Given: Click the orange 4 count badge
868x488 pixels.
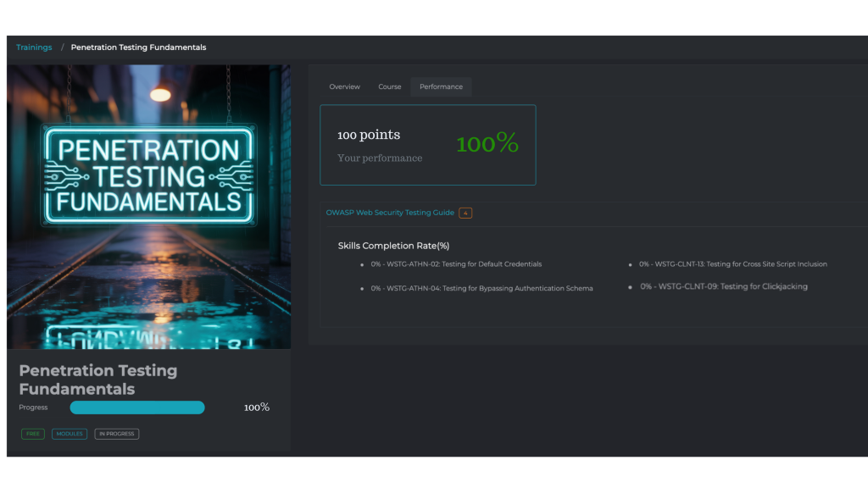Looking at the screenshot, I should click(x=465, y=213).
